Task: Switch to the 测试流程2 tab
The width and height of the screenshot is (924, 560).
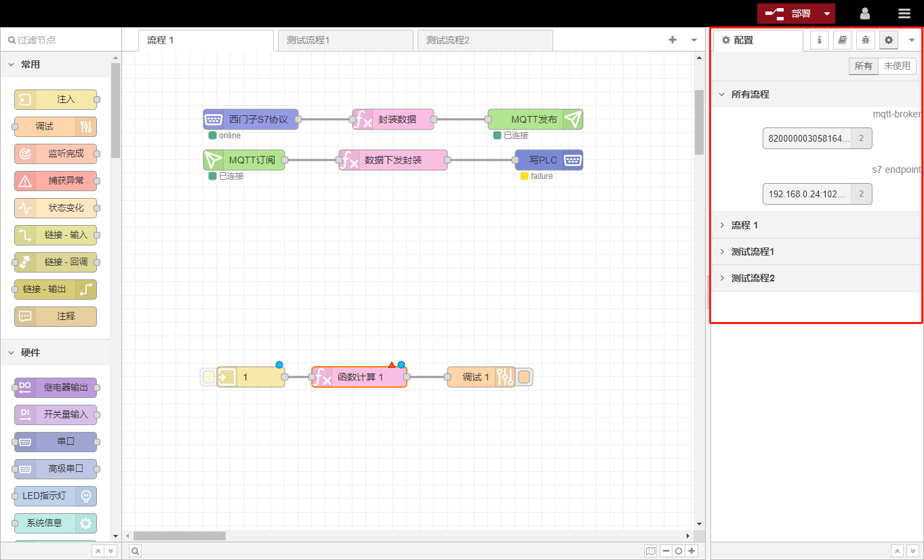Action: [x=485, y=40]
